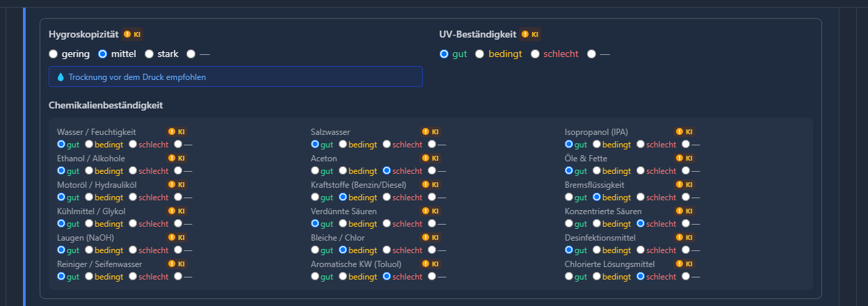Click the KI badge for Bremsflüssigkeit
The height and width of the screenshot is (306, 868).
coord(684,185)
